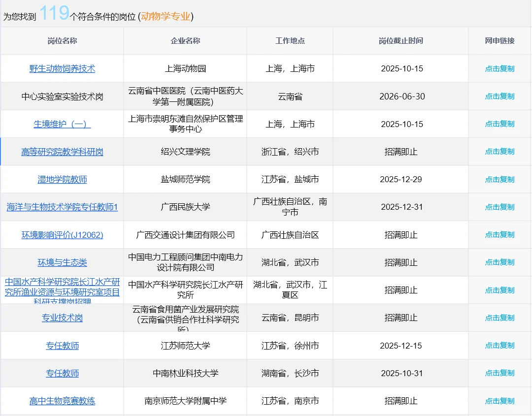The image size is (532, 416).
Task: Open the 湿地学院教师 job link
Action: [x=63, y=179]
